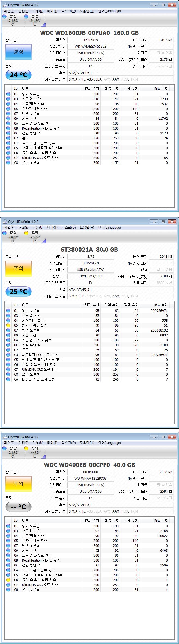179x644 pixels.
Task: Click yellow circle for C6 row in WD400EB window
Action: 8,580
